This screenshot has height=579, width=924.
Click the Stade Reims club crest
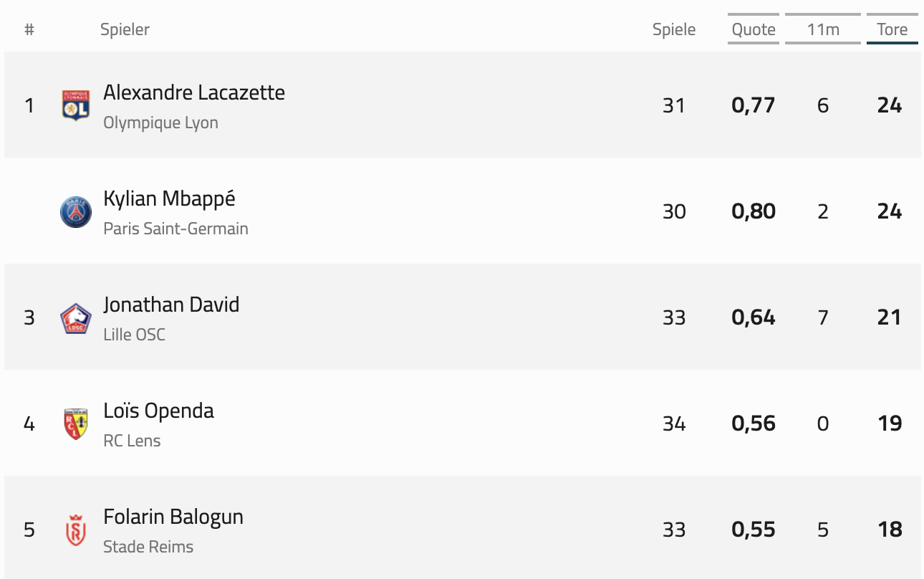tap(76, 530)
